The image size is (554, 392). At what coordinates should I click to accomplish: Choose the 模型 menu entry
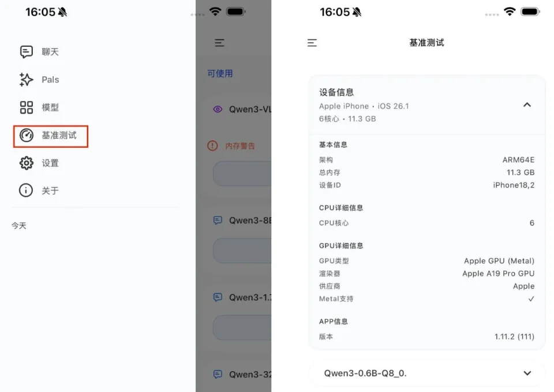pyautogui.click(x=50, y=107)
